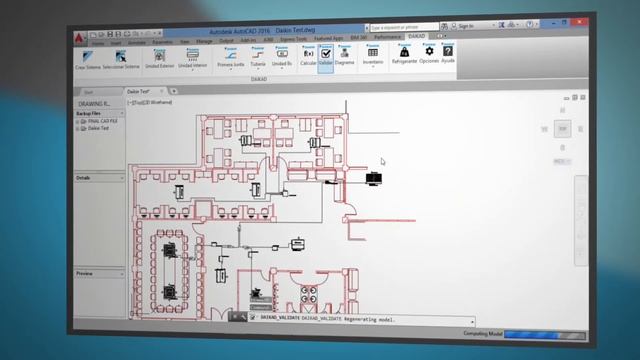Viewport: 640px width, 360px height.
Task: Expand the Daikin Test tree node
Action: click(x=77, y=129)
